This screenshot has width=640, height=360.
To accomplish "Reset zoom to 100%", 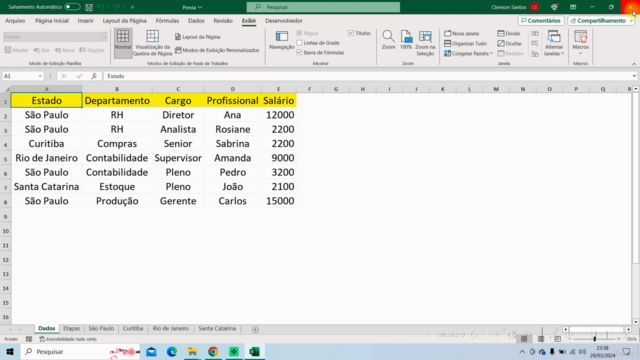I will pyautogui.click(x=406, y=40).
